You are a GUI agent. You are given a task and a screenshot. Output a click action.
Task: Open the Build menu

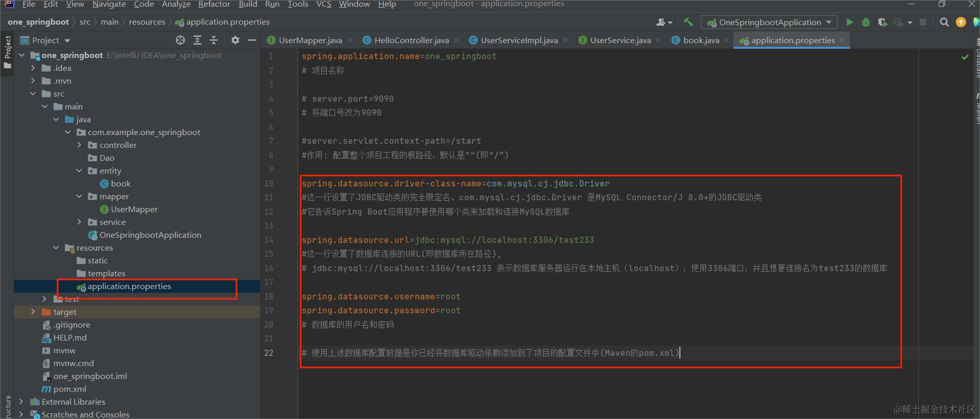[x=248, y=4]
